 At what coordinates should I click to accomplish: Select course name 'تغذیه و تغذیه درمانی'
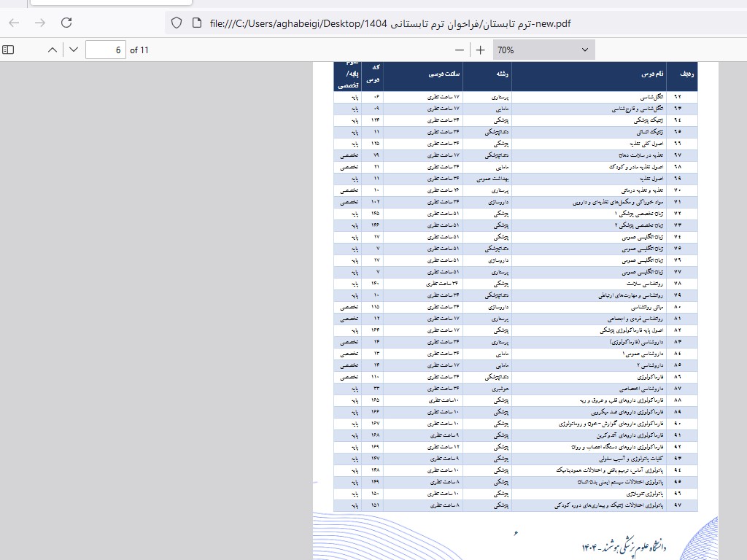click(x=642, y=190)
